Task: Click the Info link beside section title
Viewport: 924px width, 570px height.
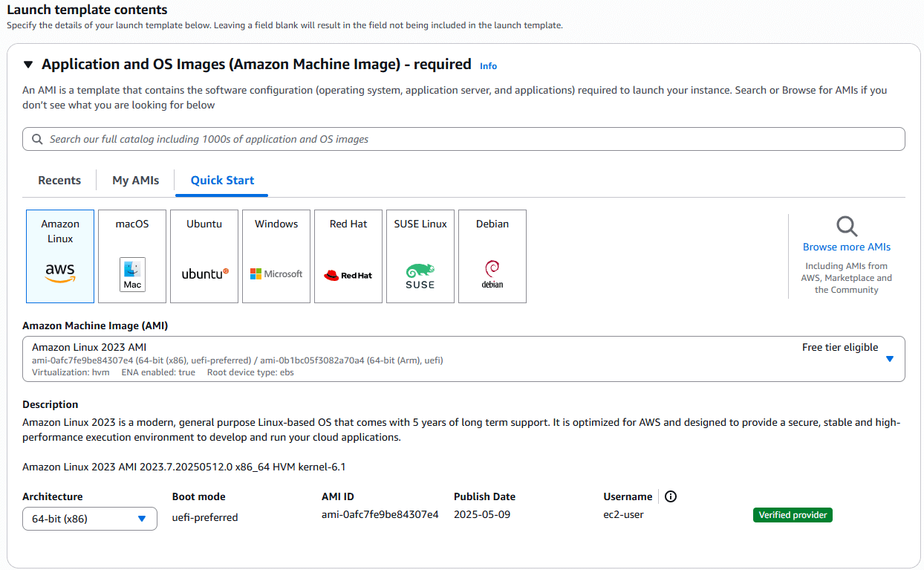Action: 488,66
